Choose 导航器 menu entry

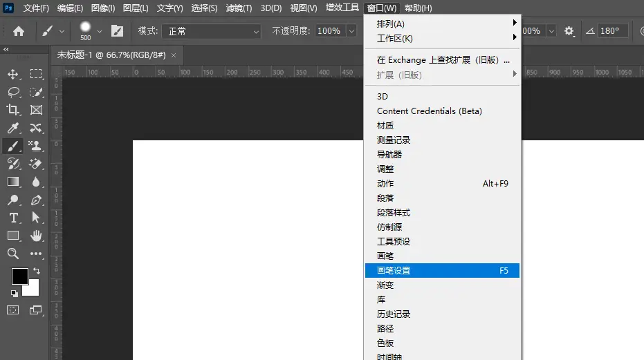(x=442, y=154)
